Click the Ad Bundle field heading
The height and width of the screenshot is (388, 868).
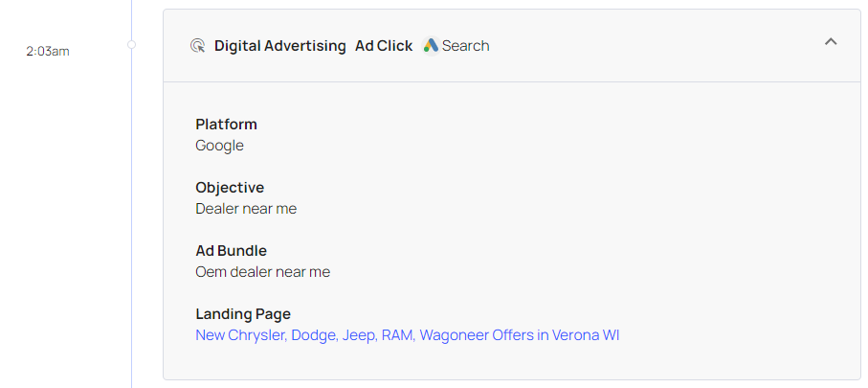(231, 251)
